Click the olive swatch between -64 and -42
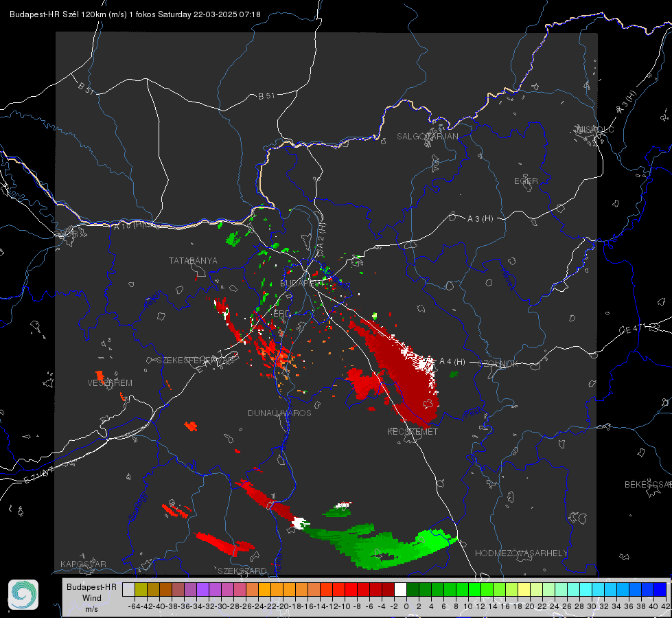 point(141,589)
